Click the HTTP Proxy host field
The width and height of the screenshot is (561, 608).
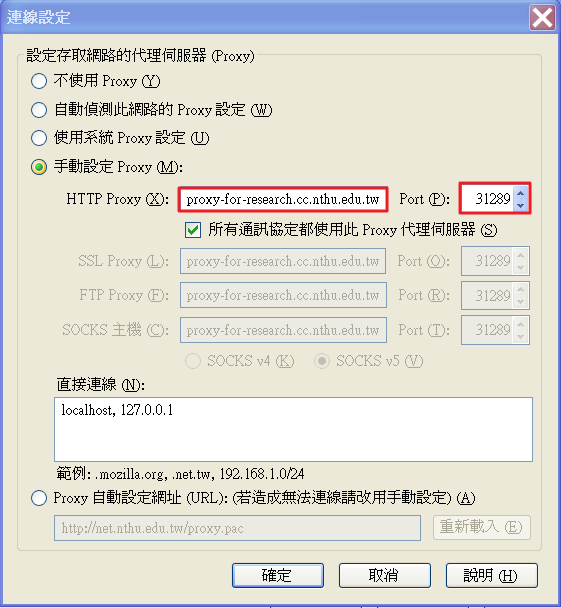[x=283, y=199]
